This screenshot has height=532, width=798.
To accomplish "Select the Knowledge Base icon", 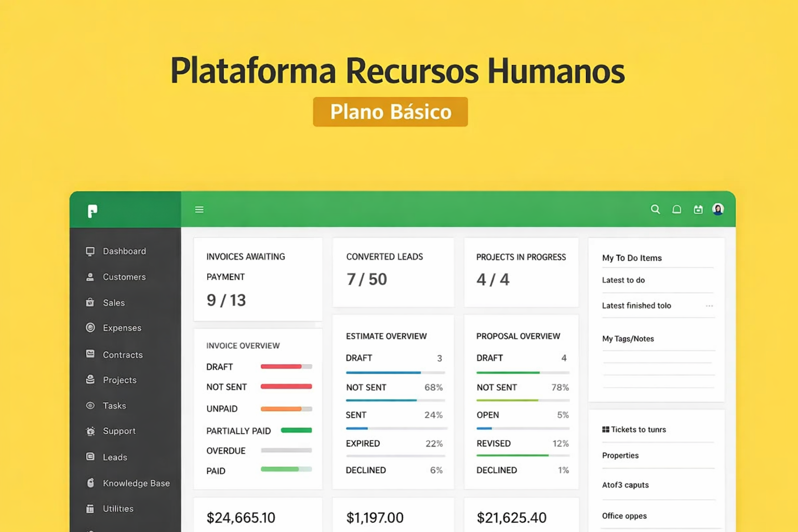I will (90, 483).
